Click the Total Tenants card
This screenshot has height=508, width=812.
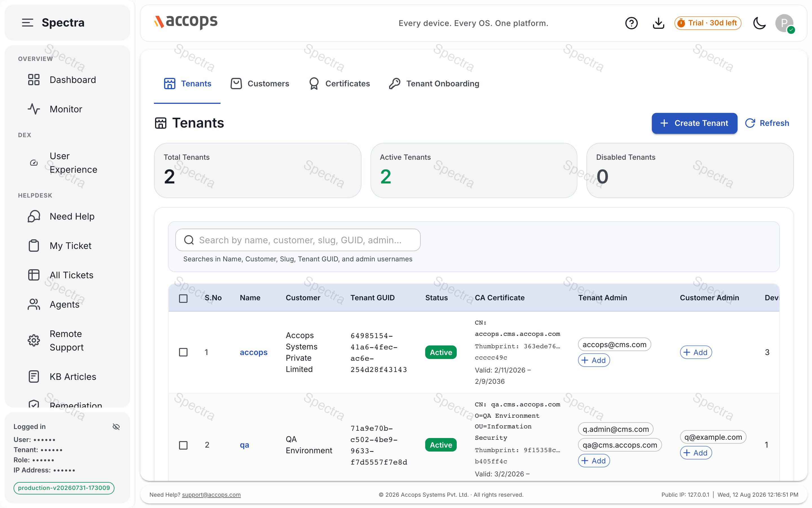(257, 170)
